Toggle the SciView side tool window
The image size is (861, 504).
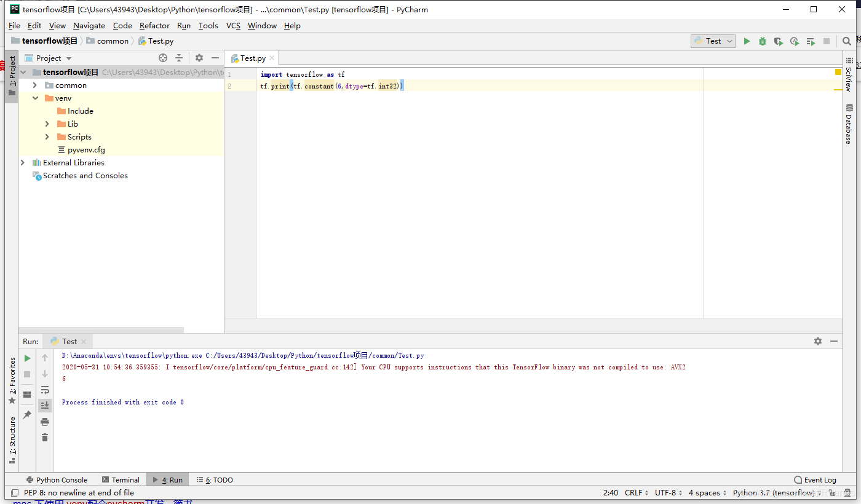(849, 75)
